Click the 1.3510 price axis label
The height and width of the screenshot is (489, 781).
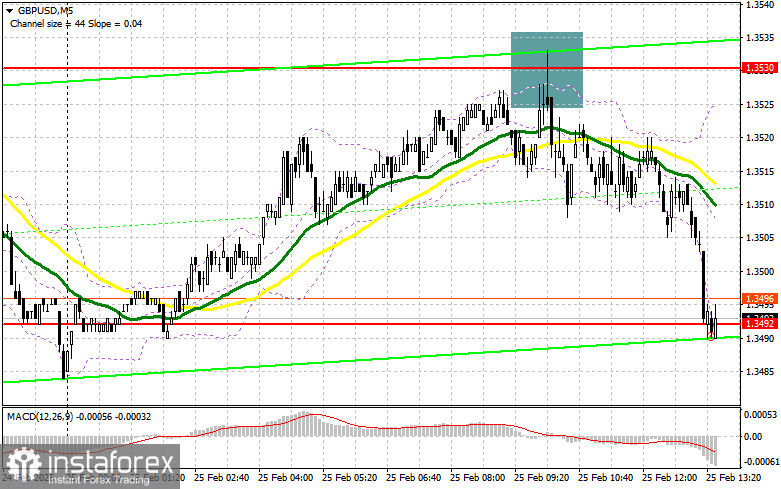(x=760, y=205)
